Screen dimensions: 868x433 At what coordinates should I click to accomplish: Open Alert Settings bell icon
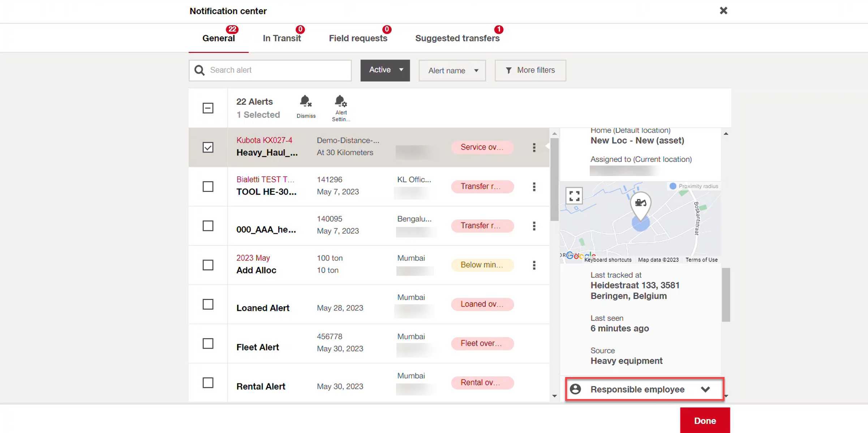(x=340, y=101)
